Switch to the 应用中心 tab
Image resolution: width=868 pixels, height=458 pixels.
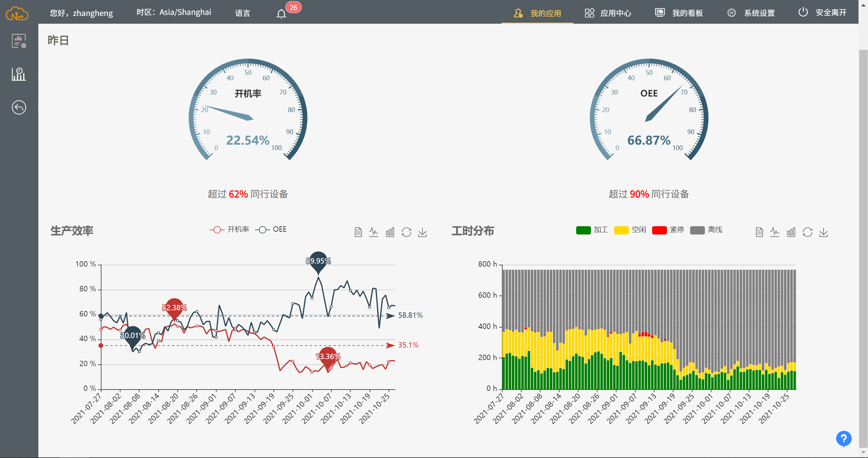point(608,13)
